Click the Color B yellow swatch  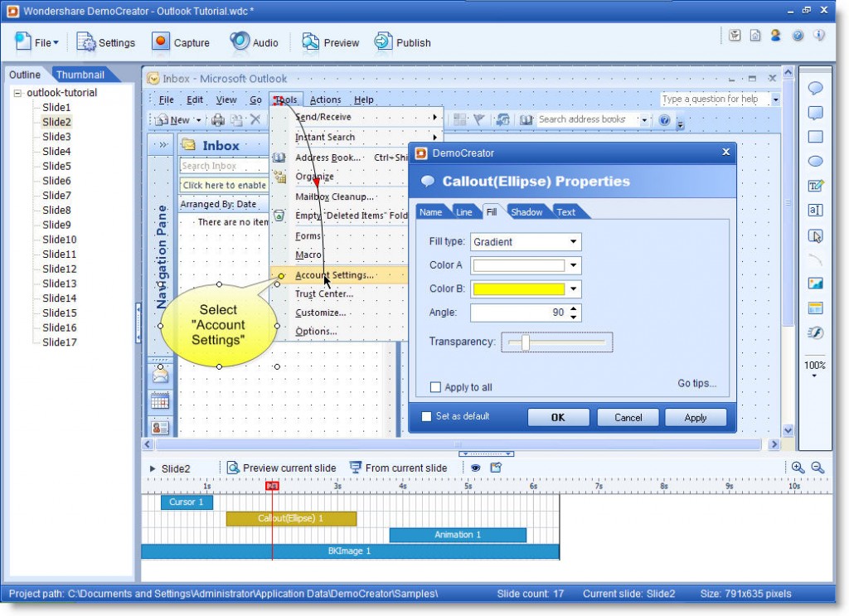518,289
